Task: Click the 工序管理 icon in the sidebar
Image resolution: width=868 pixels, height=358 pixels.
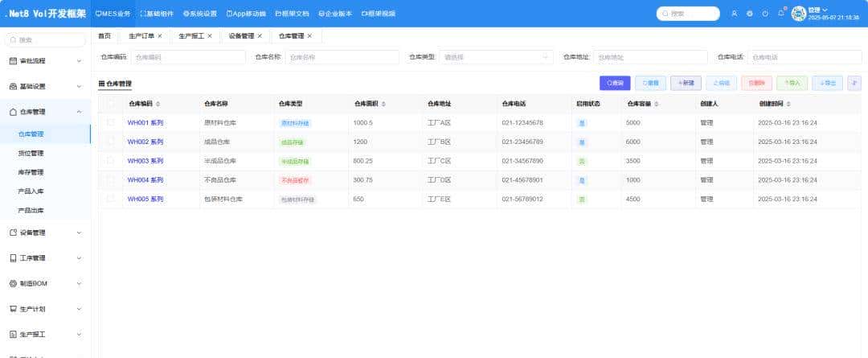Action: coord(14,258)
